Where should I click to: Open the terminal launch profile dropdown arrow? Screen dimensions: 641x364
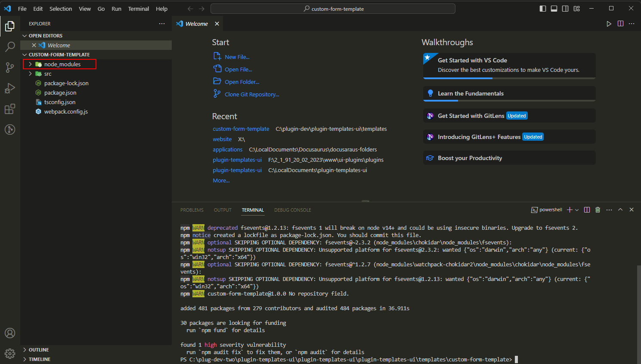point(577,210)
